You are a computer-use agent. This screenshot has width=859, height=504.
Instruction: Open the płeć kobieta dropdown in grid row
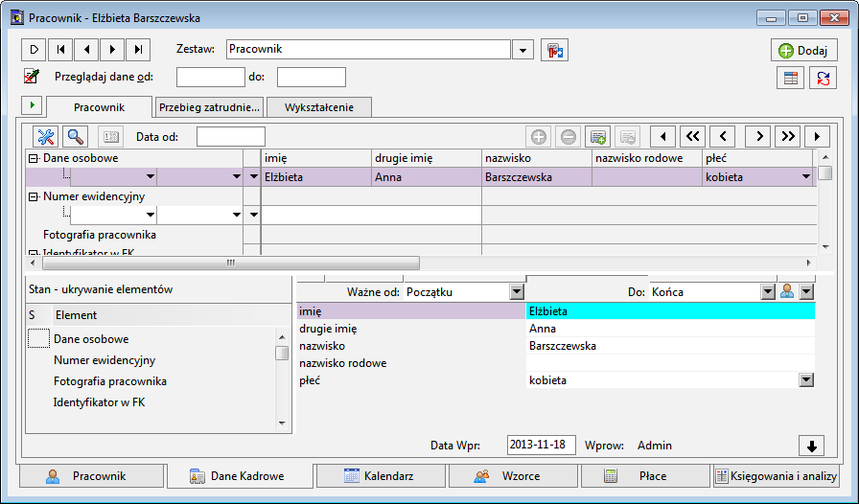click(x=806, y=177)
